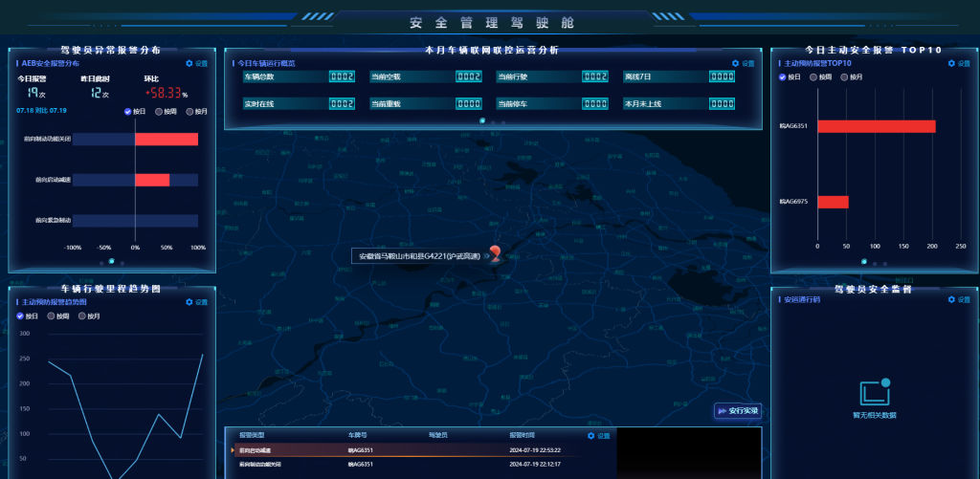Open the 安行实录 button
Viewport: 980px width, 479px height.
pyautogui.click(x=738, y=411)
